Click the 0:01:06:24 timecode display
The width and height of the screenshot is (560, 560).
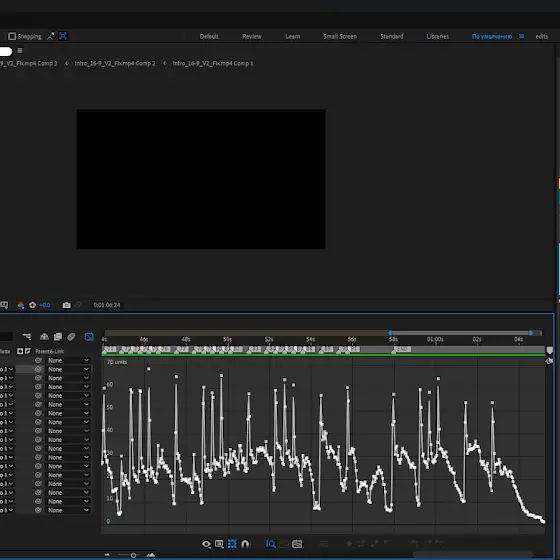[x=107, y=305]
